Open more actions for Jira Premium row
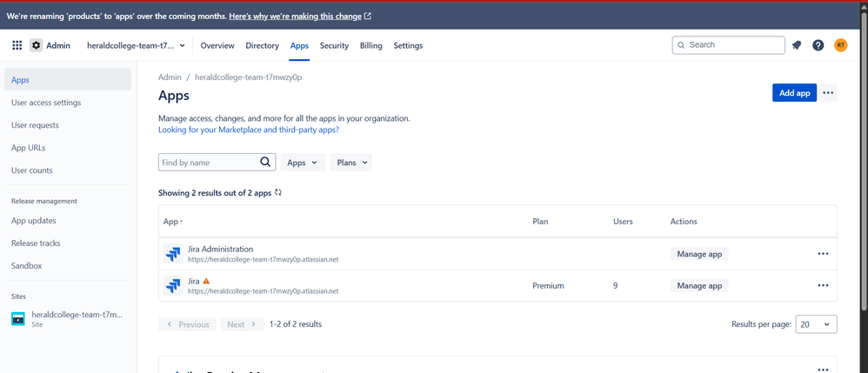 click(823, 285)
